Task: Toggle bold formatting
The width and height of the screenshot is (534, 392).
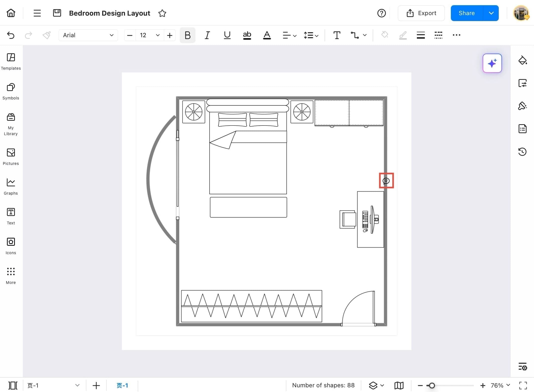Action: [187, 35]
